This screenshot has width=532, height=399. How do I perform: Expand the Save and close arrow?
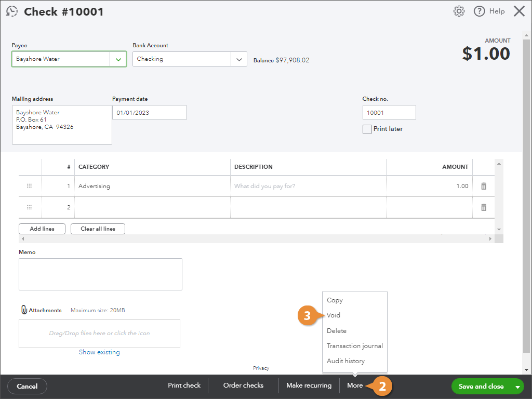[x=517, y=387]
